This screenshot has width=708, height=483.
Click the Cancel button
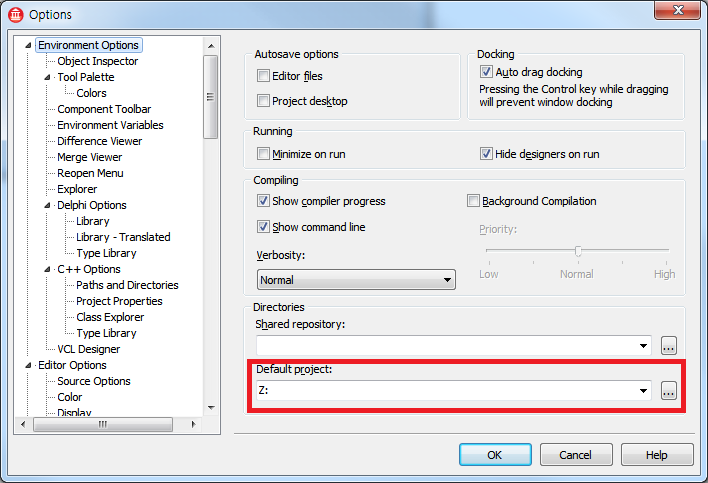tap(575, 455)
